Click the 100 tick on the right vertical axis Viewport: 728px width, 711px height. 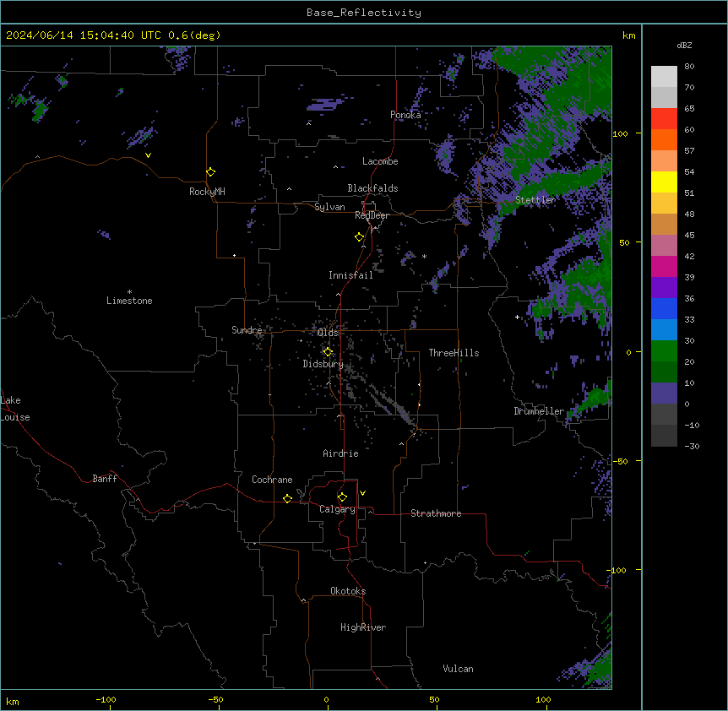click(620, 133)
